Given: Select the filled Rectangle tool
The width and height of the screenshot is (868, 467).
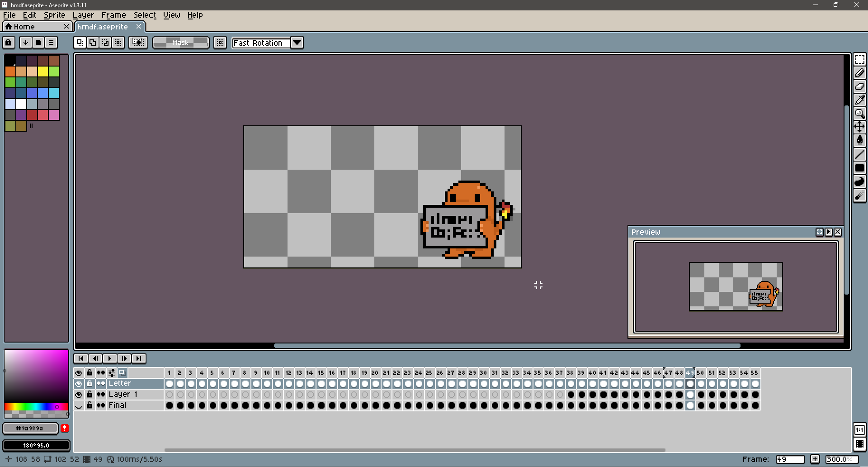Looking at the screenshot, I should pos(859,168).
